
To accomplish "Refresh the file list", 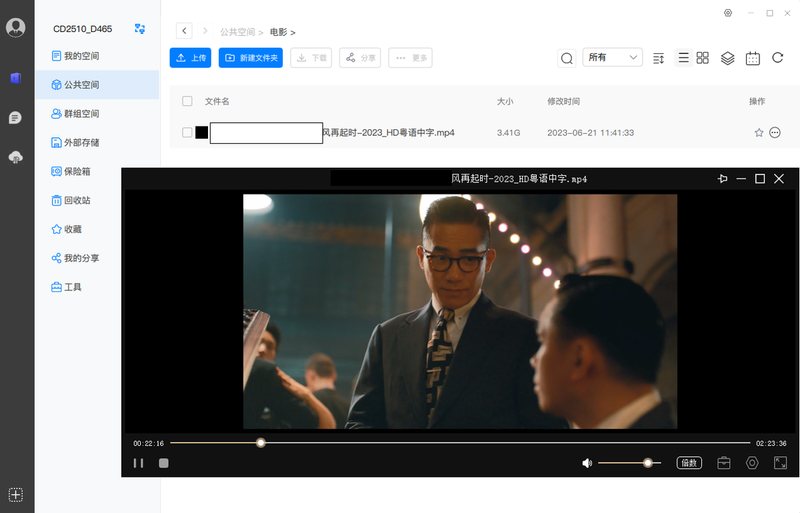I will click(x=778, y=58).
